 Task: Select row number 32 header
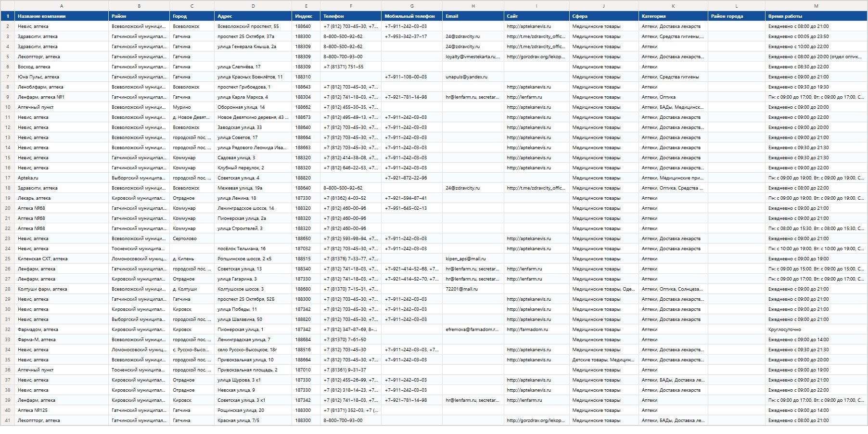click(x=8, y=330)
